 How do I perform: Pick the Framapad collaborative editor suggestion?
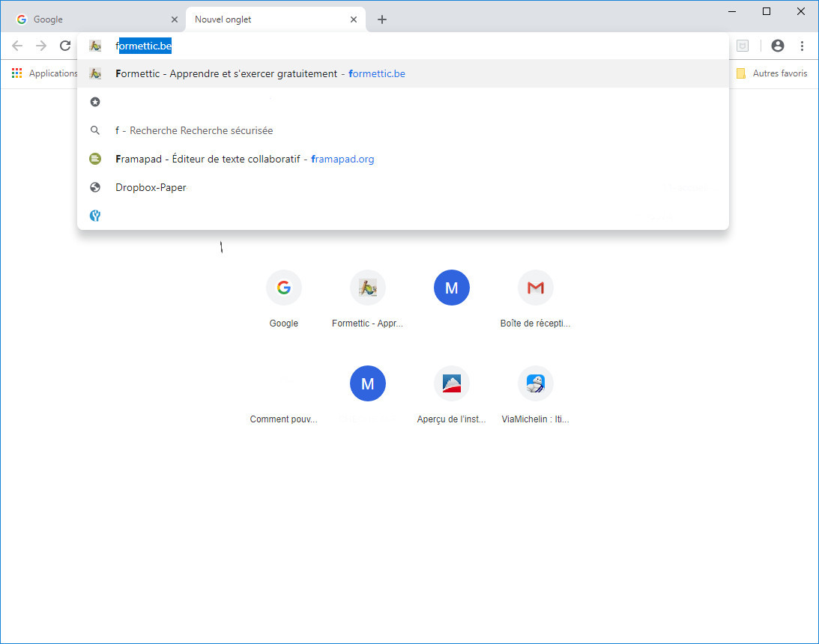pyautogui.click(x=402, y=159)
